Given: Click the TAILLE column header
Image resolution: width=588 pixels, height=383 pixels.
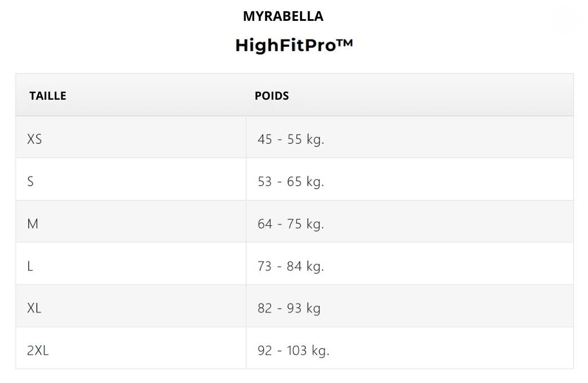Looking at the screenshot, I should 48,96.
